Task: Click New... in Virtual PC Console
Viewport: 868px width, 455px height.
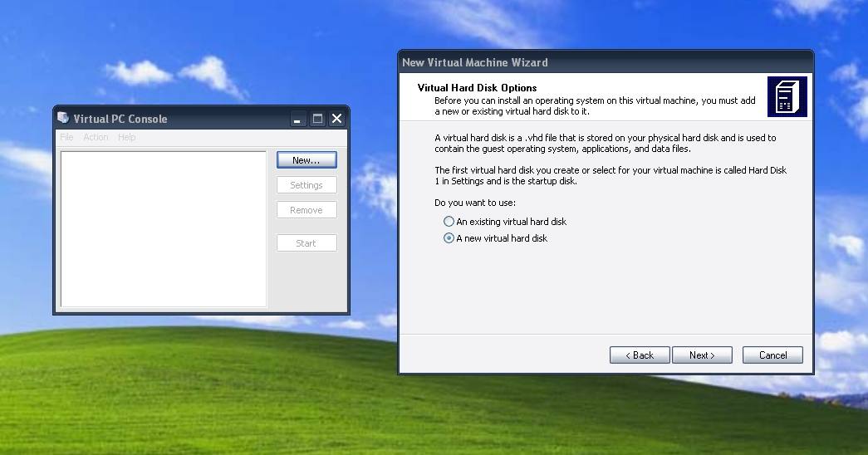Action: [x=306, y=160]
